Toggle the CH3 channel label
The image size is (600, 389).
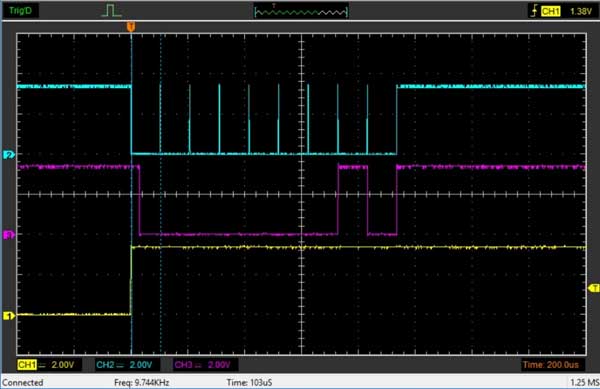coord(184,365)
